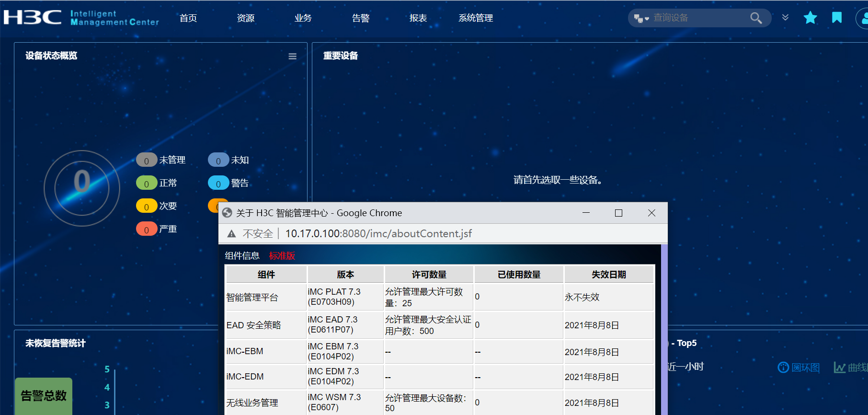Click the iMC PLAT 7.3 version cell
Viewport: 868px width, 415px height.
pos(345,297)
